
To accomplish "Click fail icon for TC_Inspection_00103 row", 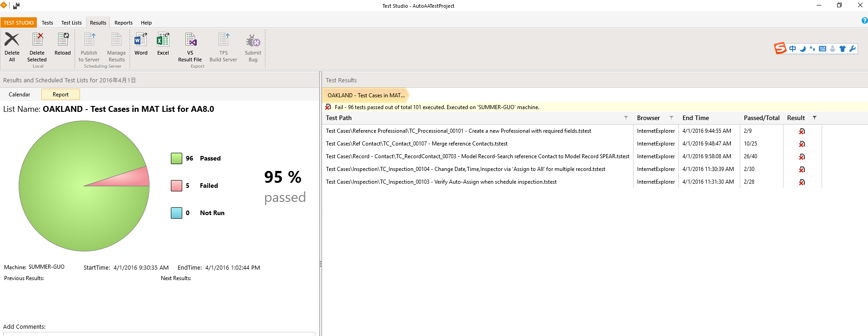I will click(x=802, y=182).
